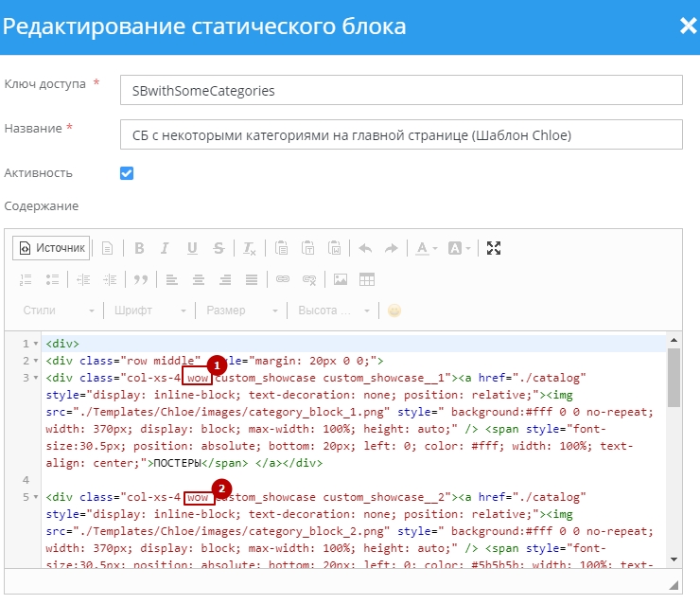This screenshot has height=604, width=700.
Task: Open the Размер size dropdown
Action: point(242,311)
